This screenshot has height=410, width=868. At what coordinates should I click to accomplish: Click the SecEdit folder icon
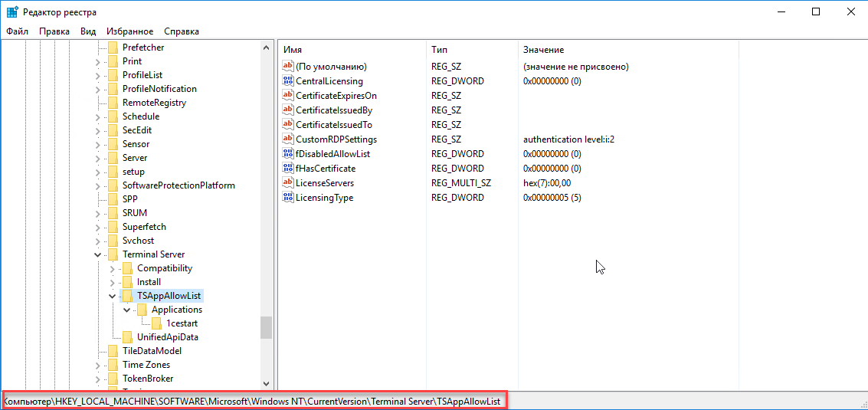(113, 130)
